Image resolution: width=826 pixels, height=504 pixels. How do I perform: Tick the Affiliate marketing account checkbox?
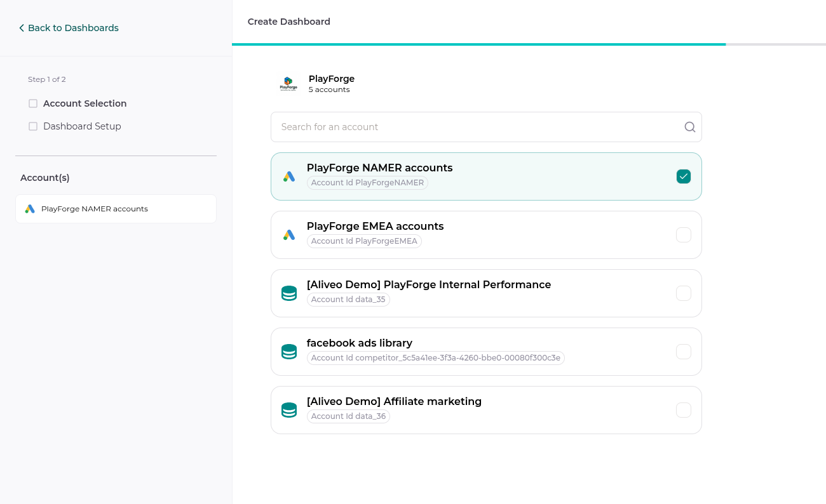point(683,410)
